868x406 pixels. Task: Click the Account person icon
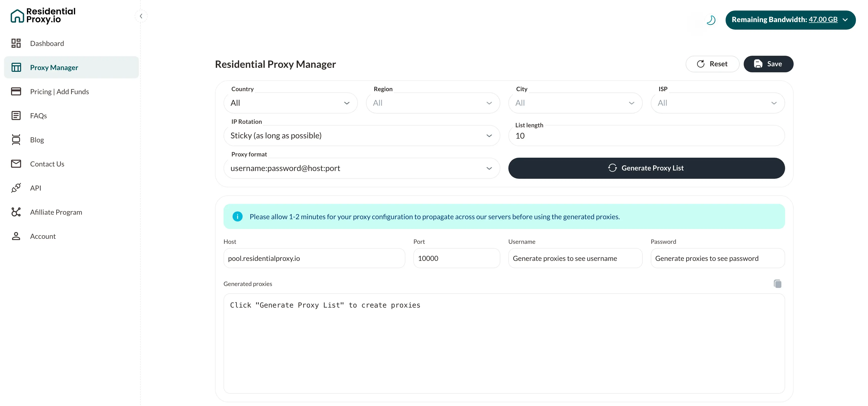tap(16, 236)
